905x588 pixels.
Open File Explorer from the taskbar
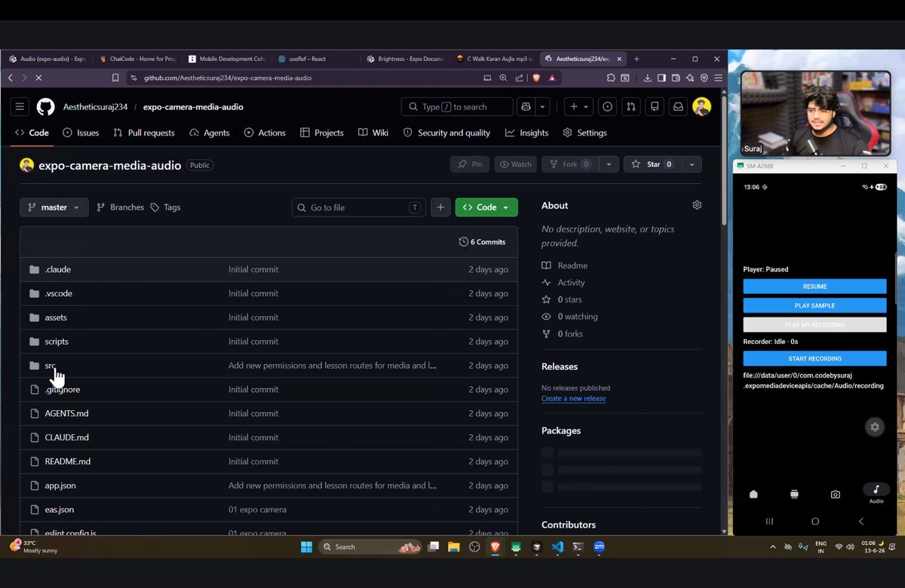453,547
